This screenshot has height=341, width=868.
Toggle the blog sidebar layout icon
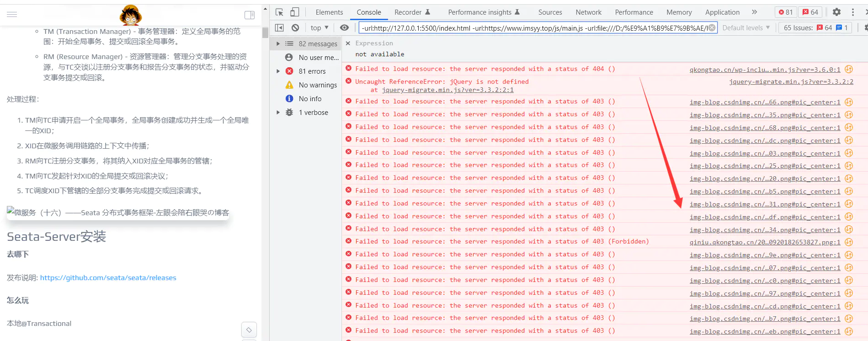coord(250,15)
